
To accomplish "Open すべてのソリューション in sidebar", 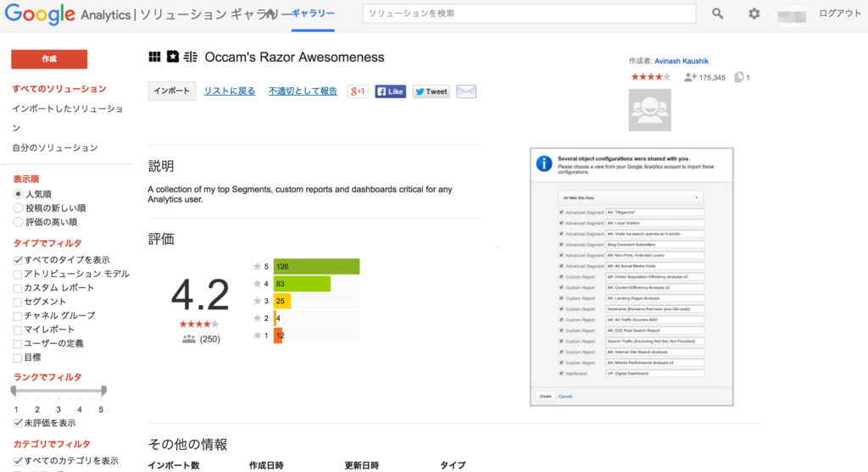I will pos(59,88).
